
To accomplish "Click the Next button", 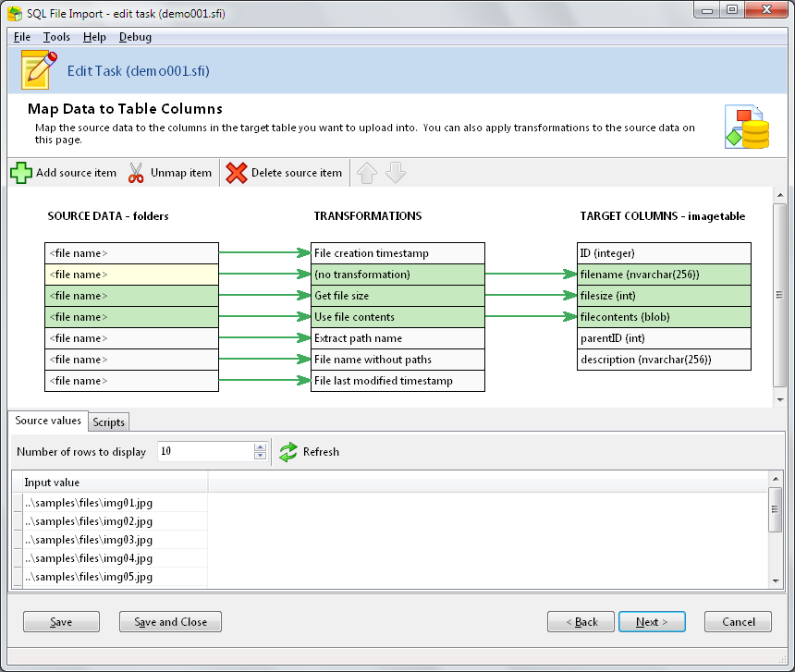I will click(x=652, y=621).
